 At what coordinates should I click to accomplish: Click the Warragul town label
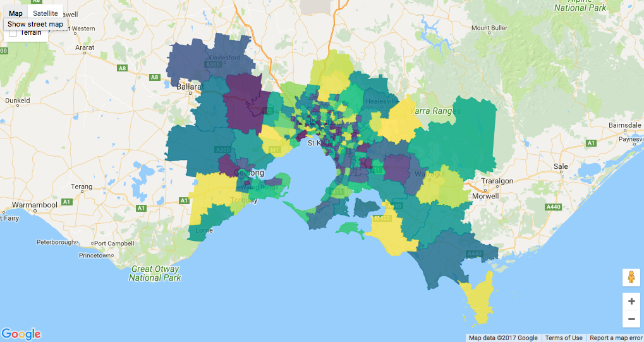[430, 174]
